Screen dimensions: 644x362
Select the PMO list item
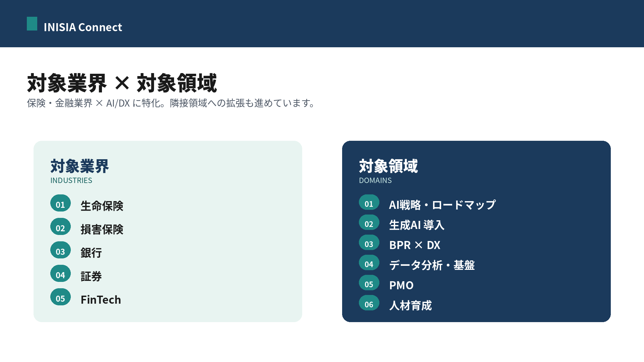pos(401,285)
